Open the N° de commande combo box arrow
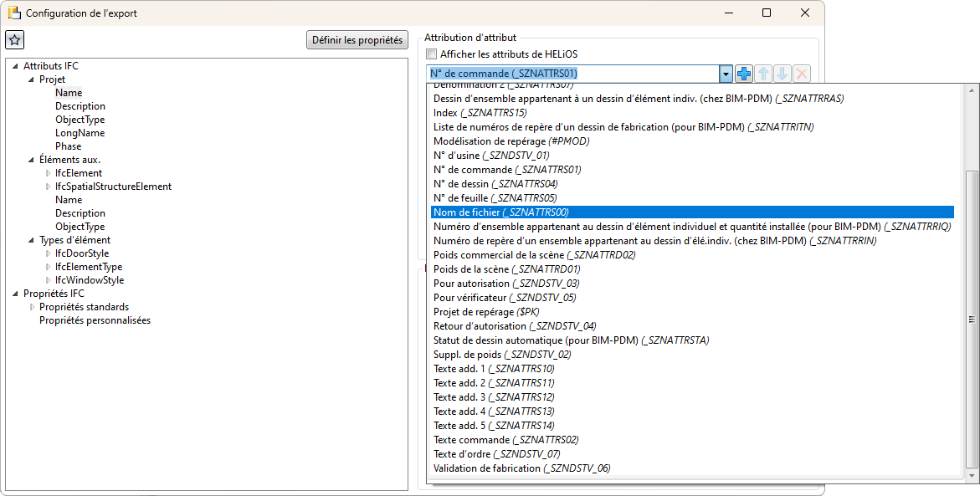The width and height of the screenshot is (980, 496). click(x=726, y=74)
